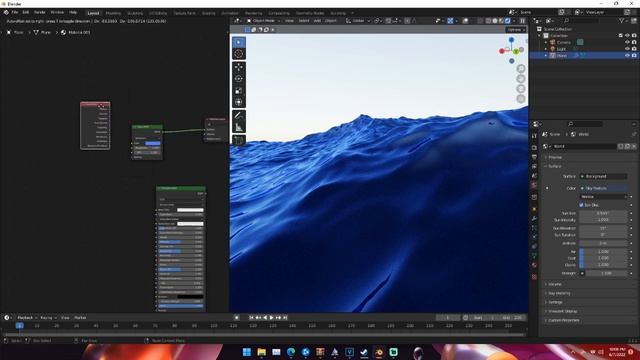Open the Object Mode dropdown
This screenshot has width=640, height=360.
[x=263, y=21]
